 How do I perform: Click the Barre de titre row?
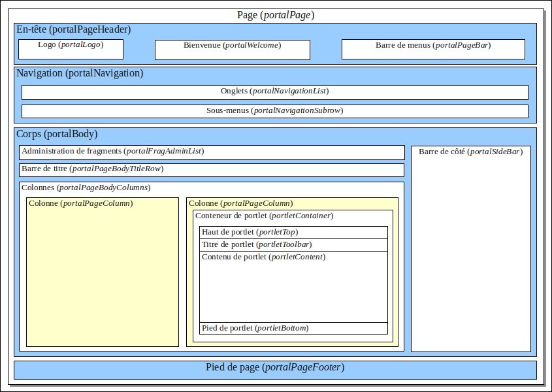click(x=212, y=170)
